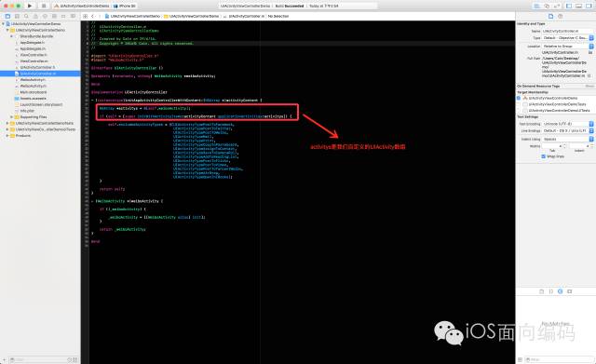Image resolution: width=596 pixels, height=364 pixels.
Task: Open the Media library icon
Action: pos(569,291)
